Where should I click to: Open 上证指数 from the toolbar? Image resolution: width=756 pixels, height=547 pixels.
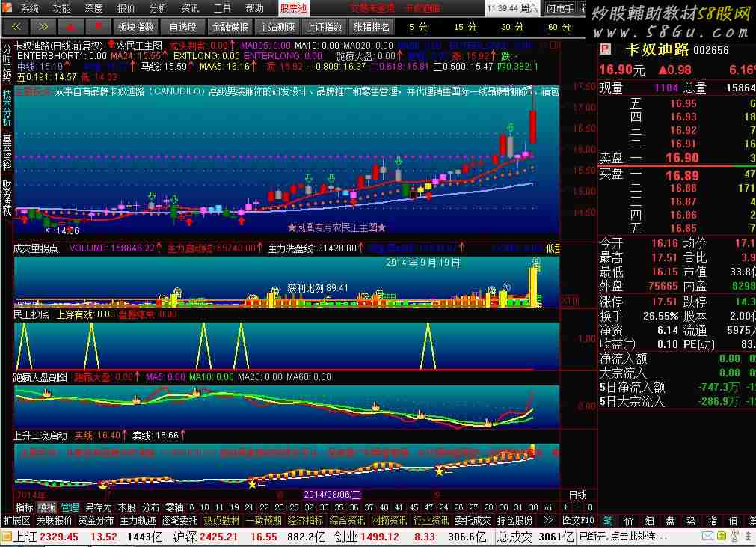pyautogui.click(x=325, y=27)
